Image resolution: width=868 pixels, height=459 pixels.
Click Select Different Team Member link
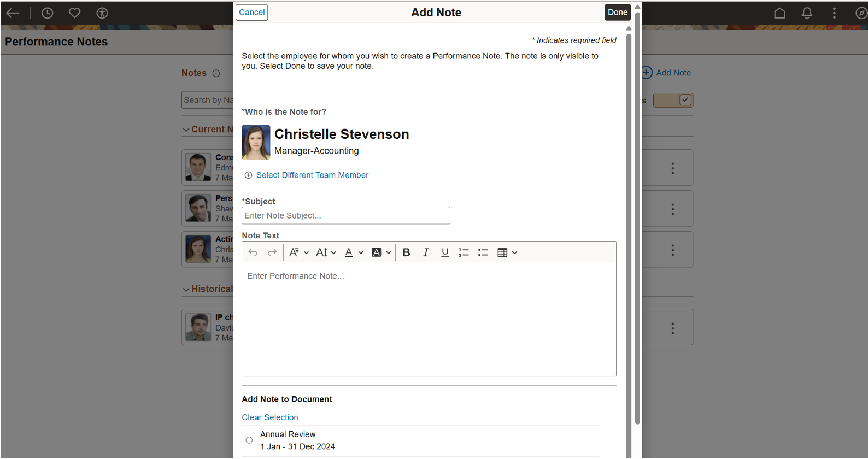[312, 175]
